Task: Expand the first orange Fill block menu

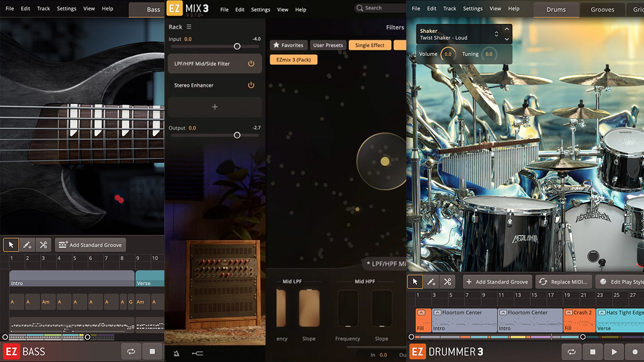Action: [x=421, y=313]
